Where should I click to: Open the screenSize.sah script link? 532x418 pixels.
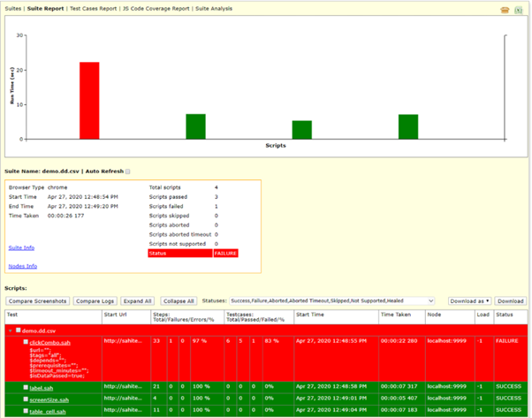click(x=49, y=400)
